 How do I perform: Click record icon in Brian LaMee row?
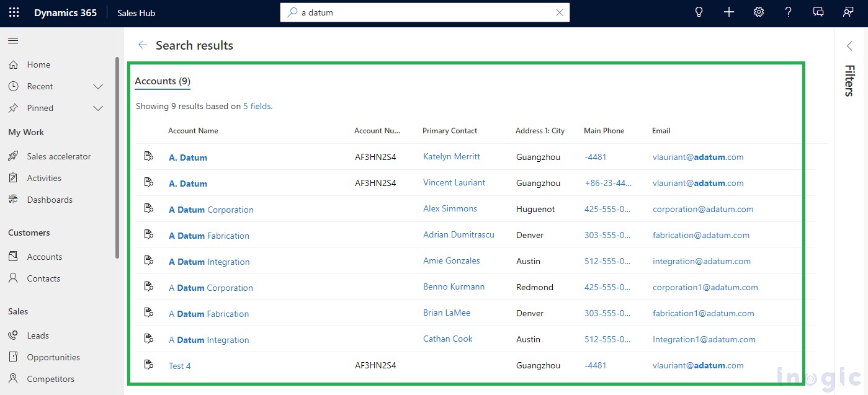coord(148,313)
